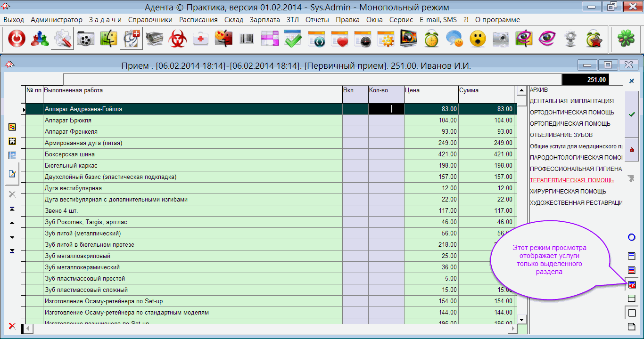Screen dimensions: 644x339
Task: Click the red power exit icon
Action: click(x=17, y=40)
